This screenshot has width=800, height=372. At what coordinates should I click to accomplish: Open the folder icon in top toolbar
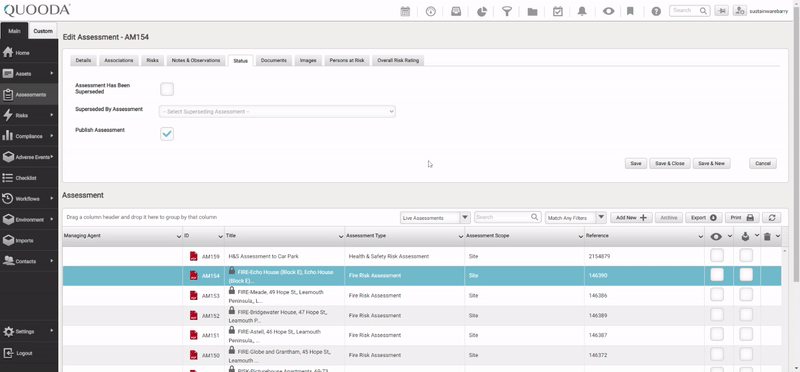pos(532,11)
